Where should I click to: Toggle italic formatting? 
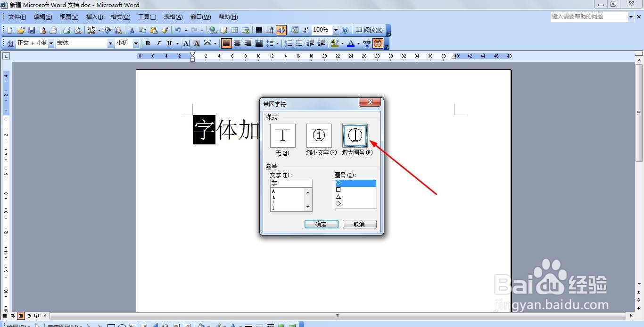click(158, 43)
